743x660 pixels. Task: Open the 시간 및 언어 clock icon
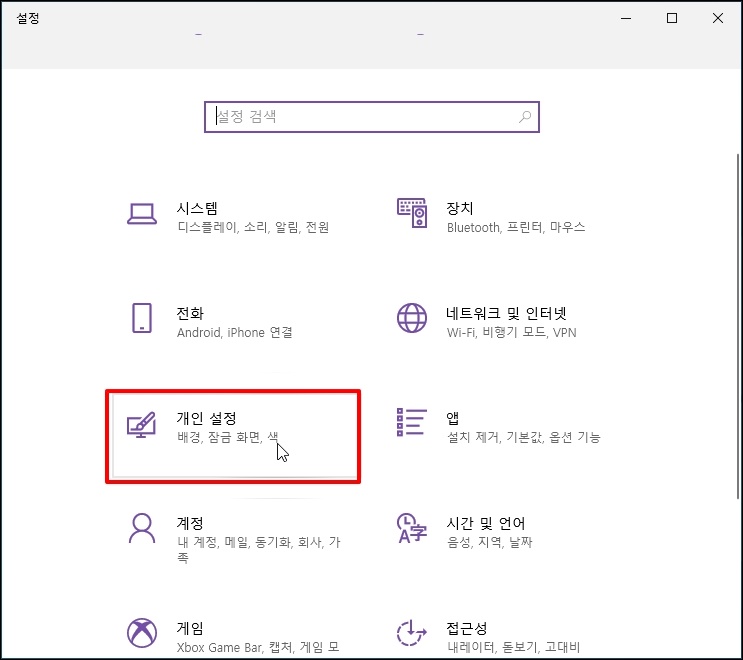pyautogui.click(x=411, y=528)
